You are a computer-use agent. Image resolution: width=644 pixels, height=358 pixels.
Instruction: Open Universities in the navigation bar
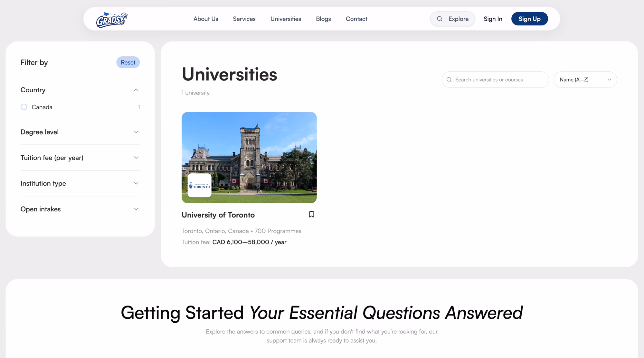click(286, 19)
